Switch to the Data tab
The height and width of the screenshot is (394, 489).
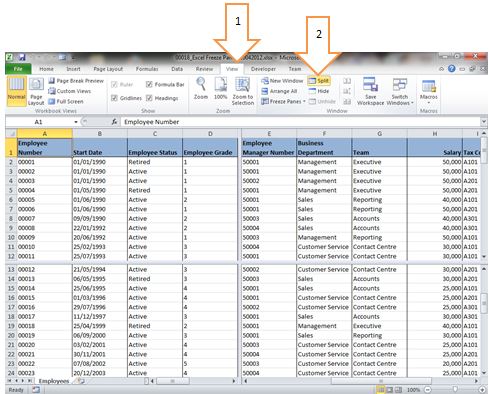coord(177,69)
